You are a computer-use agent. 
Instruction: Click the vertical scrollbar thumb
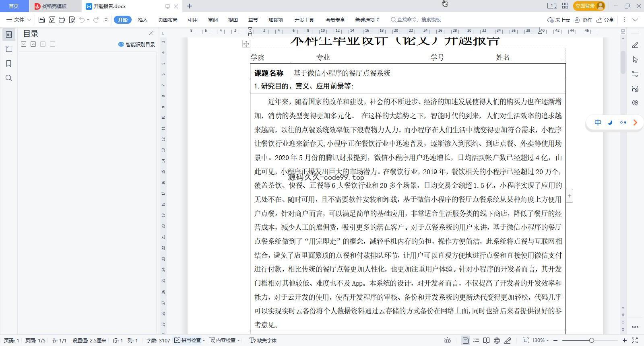[x=623, y=63]
